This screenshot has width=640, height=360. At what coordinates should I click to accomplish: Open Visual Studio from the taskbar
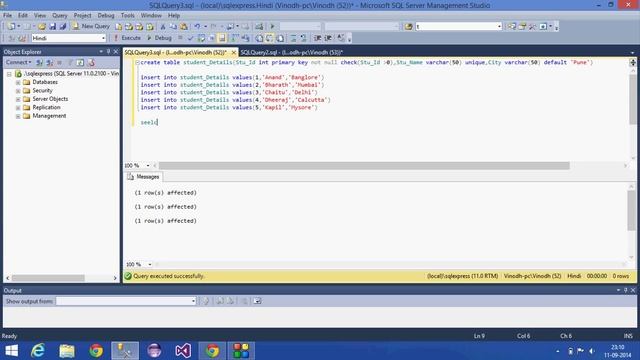pyautogui.click(x=183, y=351)
